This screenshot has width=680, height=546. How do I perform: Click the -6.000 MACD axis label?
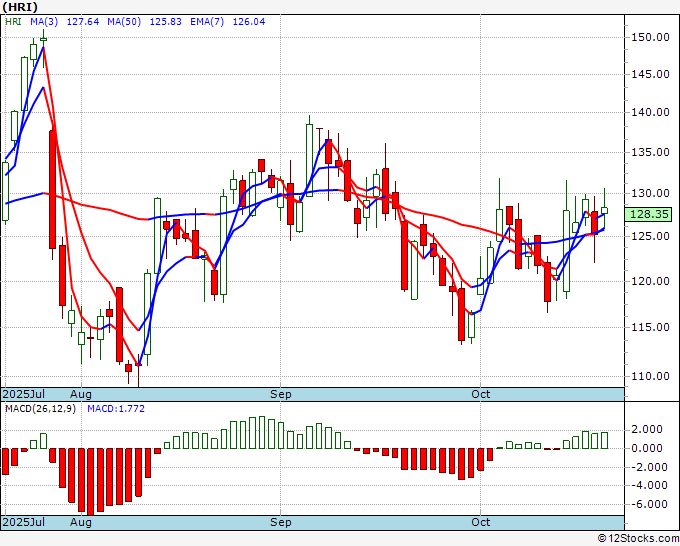[x=647, y=504]
